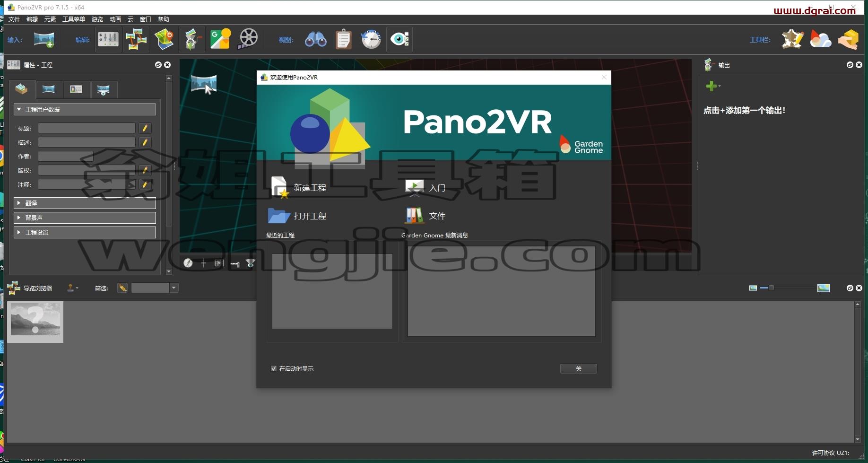Screen dimensions: 868x463
Task: Collapse the 工程用户数据 section
Action: 85,109
